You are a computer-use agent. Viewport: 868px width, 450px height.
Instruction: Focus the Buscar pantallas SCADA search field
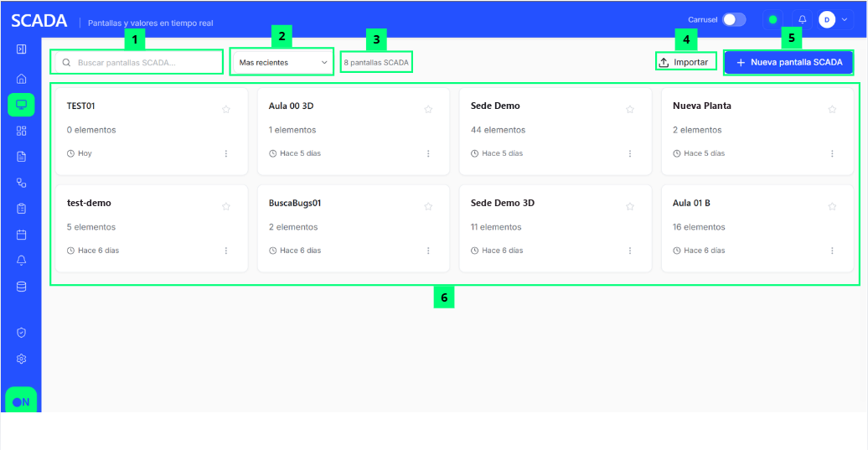[138, 63]
